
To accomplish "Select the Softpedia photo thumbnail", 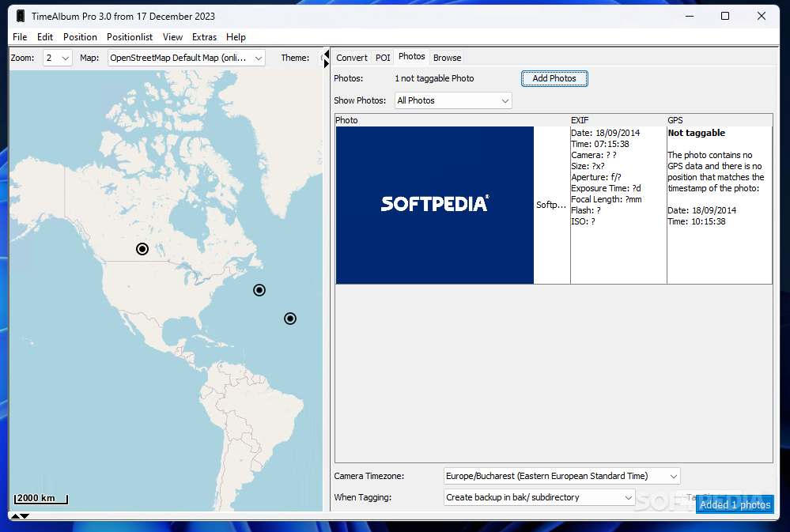I will click(434, 205).
